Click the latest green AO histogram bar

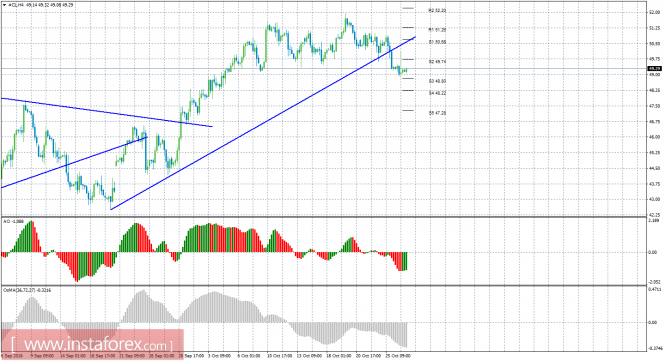[406, 261]
